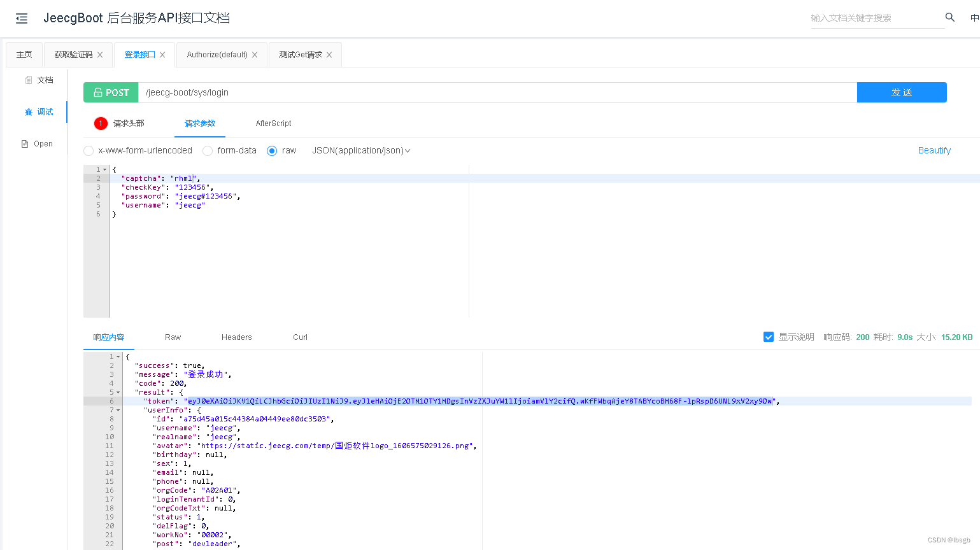Screen dimensions: 980x550
Task: Show the Raw response tab
Action: pyautogui.click(x=173, y=337)
